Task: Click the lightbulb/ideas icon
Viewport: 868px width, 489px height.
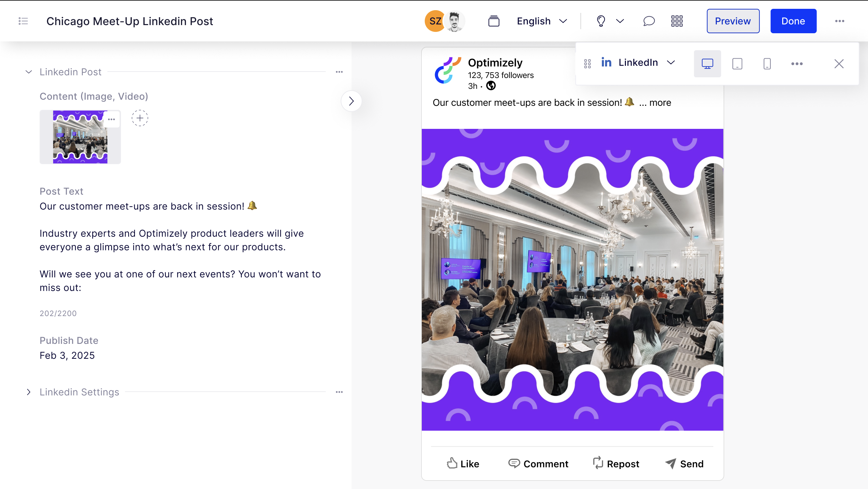Action: [x=600, y=21]
